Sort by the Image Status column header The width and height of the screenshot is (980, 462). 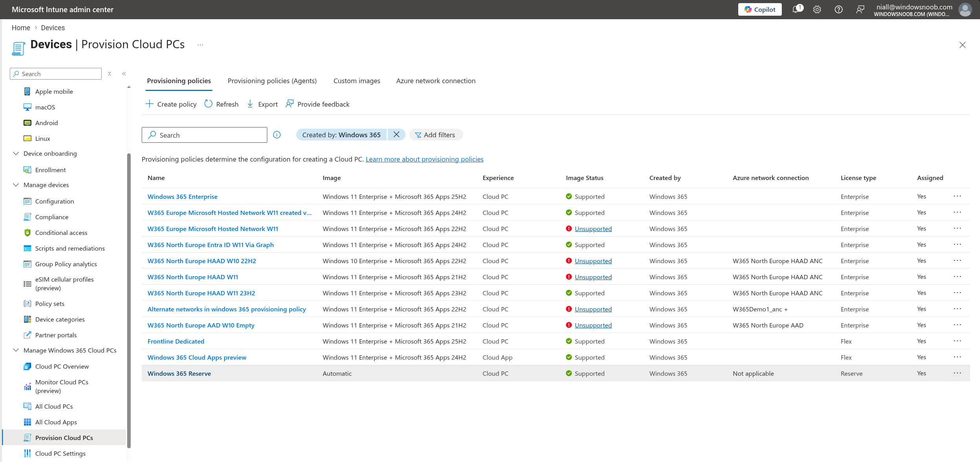[x=585, y=178]
